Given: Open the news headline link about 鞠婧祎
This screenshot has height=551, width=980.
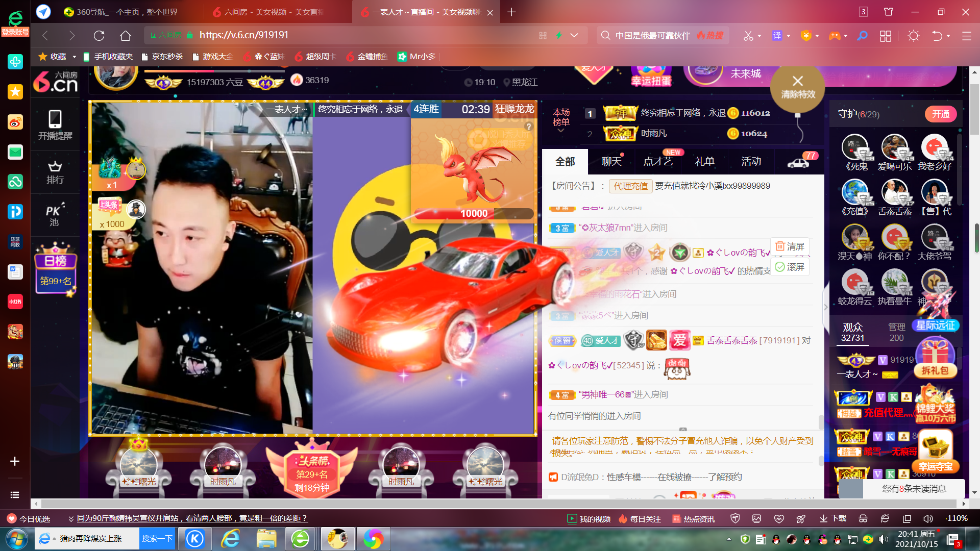Looking at the screenshot, I should 192,518.
